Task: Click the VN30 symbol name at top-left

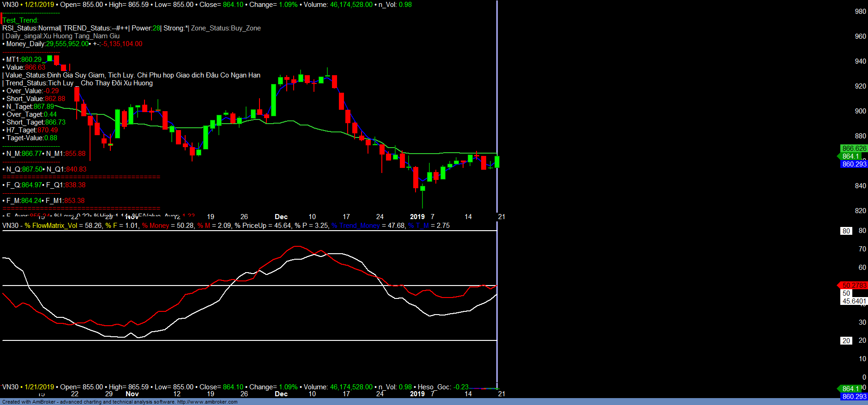Action: coord(10,5)
